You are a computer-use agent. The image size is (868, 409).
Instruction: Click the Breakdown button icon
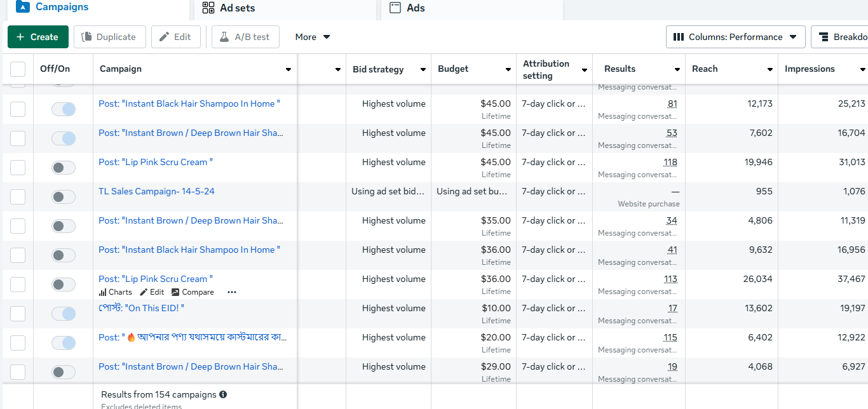click(x=824, y=37)
